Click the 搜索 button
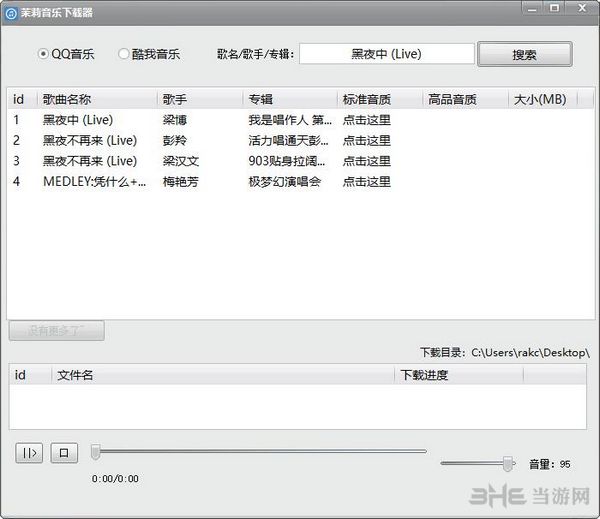 click(x=525, y=54)
